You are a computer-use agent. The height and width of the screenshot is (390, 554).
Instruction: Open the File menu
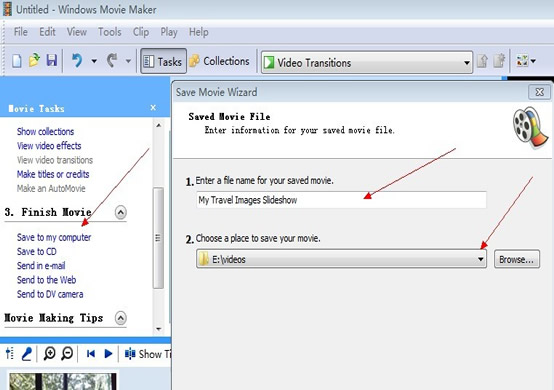20,32
